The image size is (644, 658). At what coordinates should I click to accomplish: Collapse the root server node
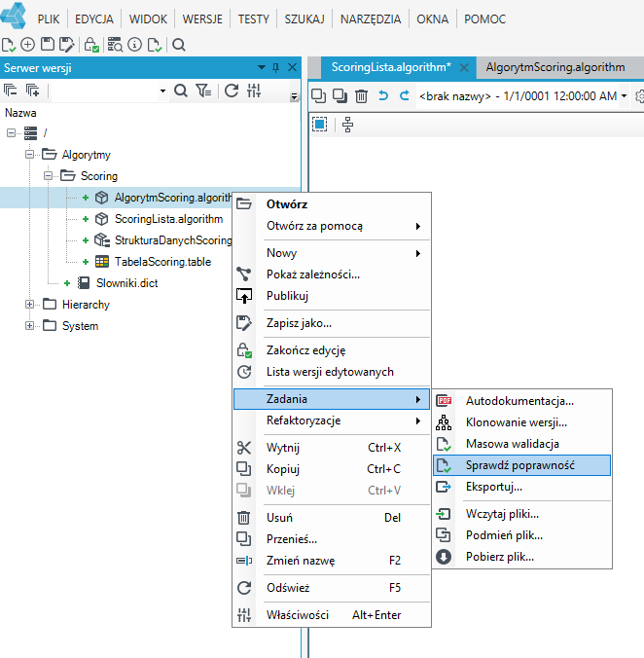11,133
